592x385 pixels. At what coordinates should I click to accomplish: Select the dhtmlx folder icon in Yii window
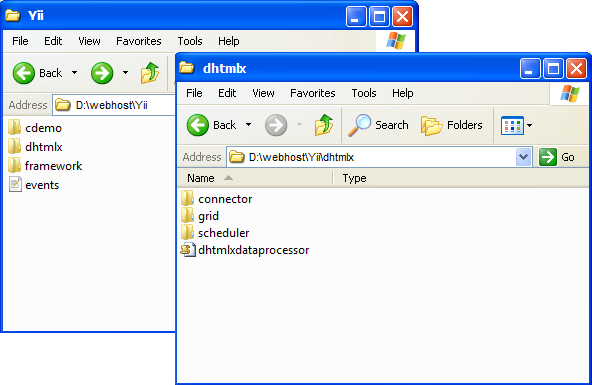click(14, 146)
